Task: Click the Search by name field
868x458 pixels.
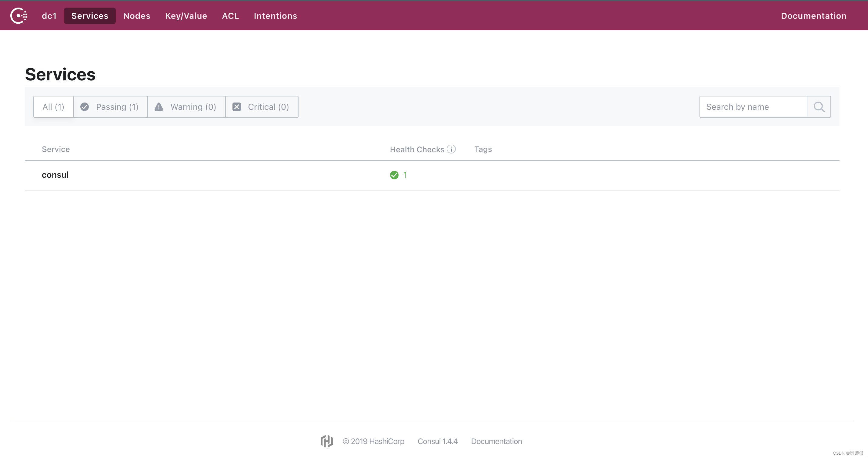Action: (x=751, y=106)
